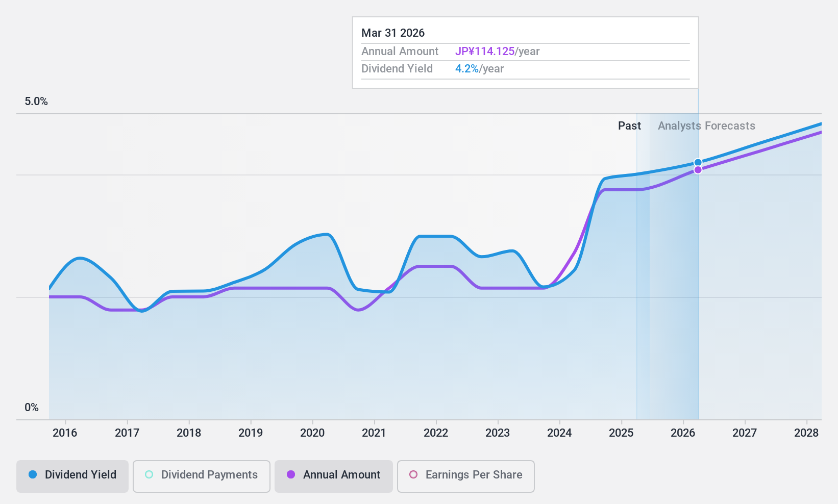Toggle the Dividend Yield series
Screen dimensions: 838x504
click(72, 476)
